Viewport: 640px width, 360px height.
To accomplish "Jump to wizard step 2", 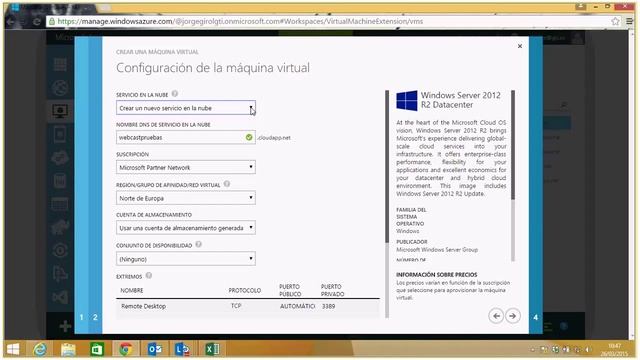I will [x=95, y=317].
